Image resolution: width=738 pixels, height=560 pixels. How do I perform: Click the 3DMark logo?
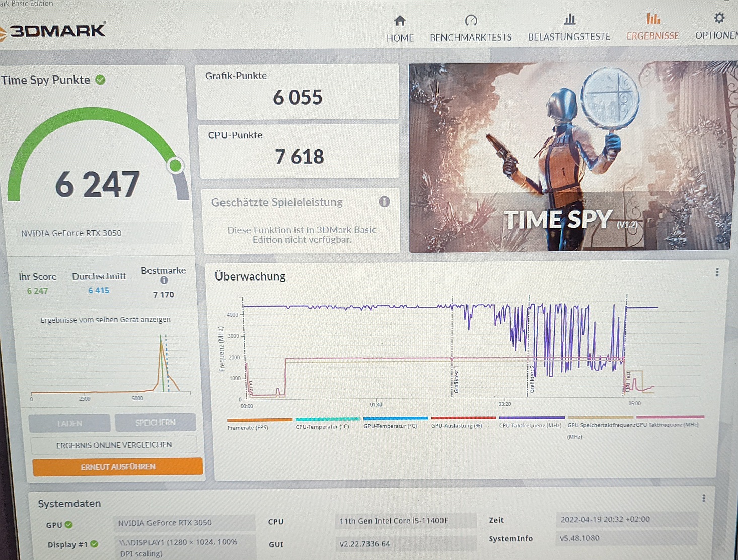(x=52, y=31)
